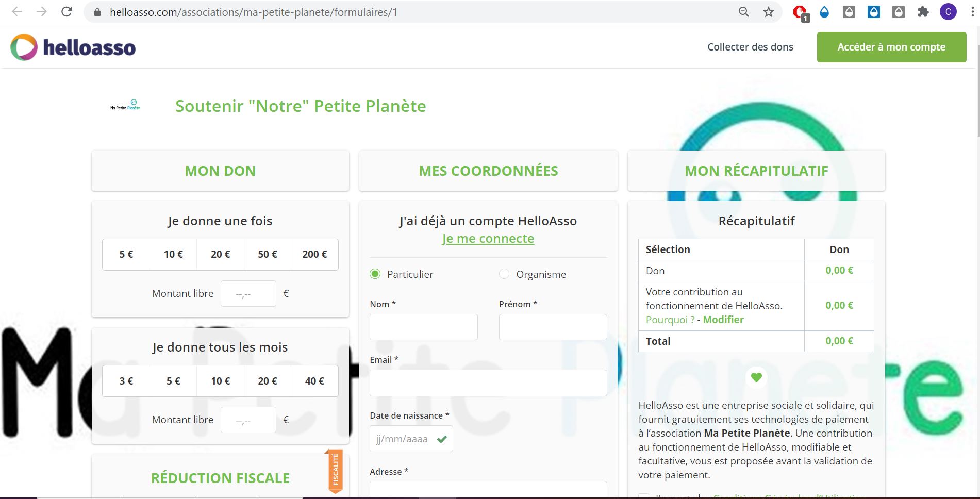Choose 3 € monthly donation

126,381
